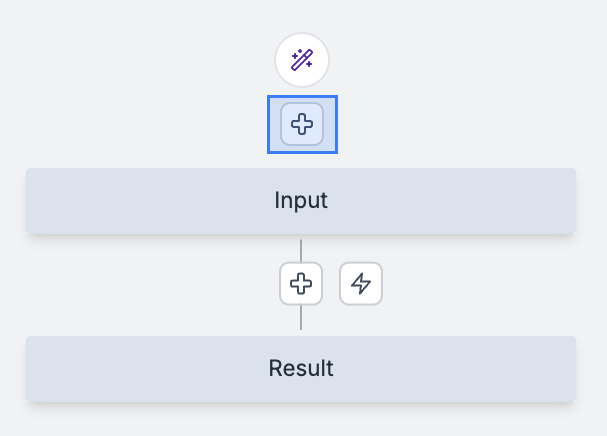This screenshot has width=607, height=436.
Task: Add a trigger using the bolt icon
Action: click(361, 284)
